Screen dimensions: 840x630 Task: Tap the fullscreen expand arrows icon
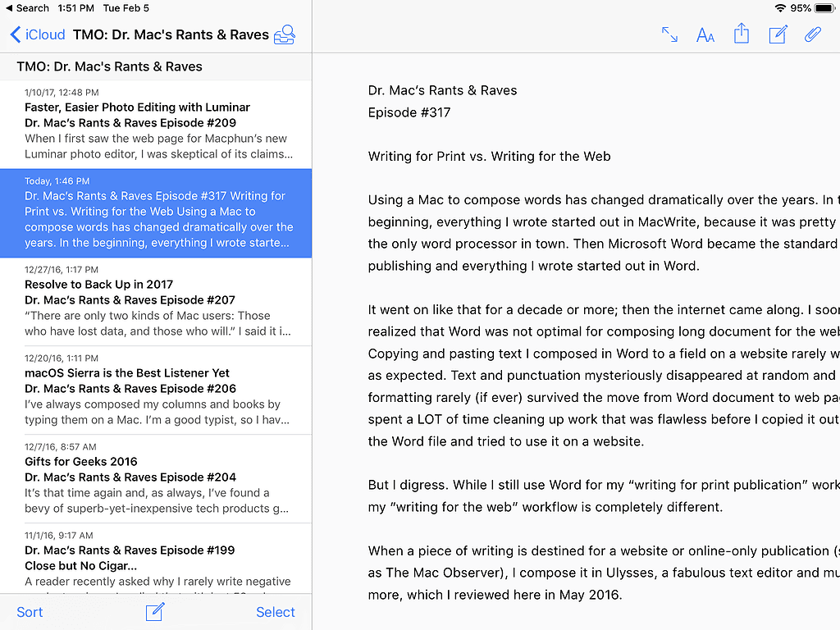pyautogui.click(x=669, y=34)
